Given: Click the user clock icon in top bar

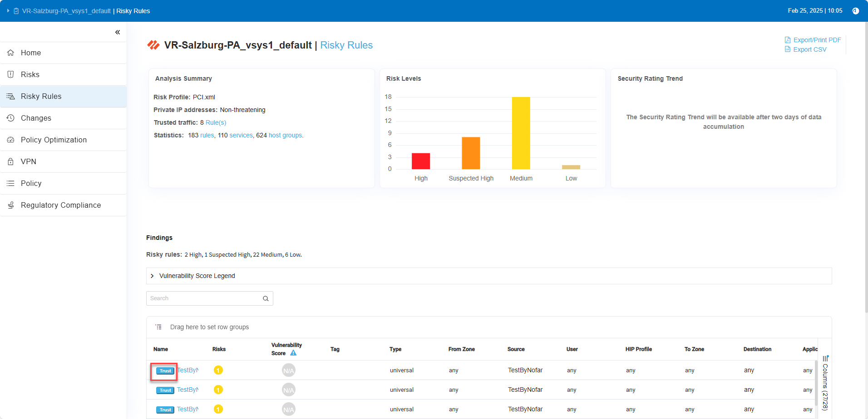Looking at the screenshot, I should pyautogui.click(x=855, y=11).
